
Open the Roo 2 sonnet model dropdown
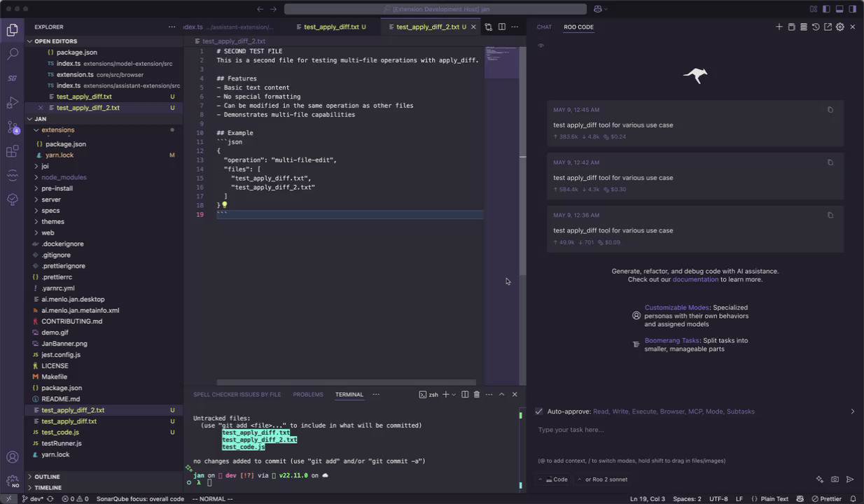(603, 479)
